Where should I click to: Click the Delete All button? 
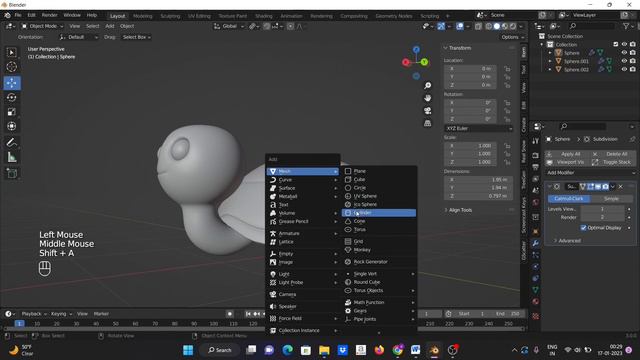(613, 154)
